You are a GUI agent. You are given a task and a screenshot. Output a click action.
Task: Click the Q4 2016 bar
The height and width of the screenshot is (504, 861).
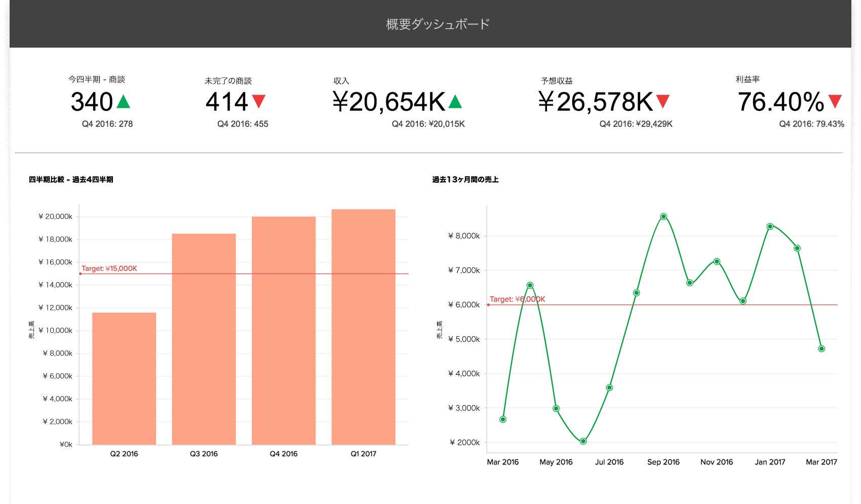pyautogui.click(x=284, y=330)
